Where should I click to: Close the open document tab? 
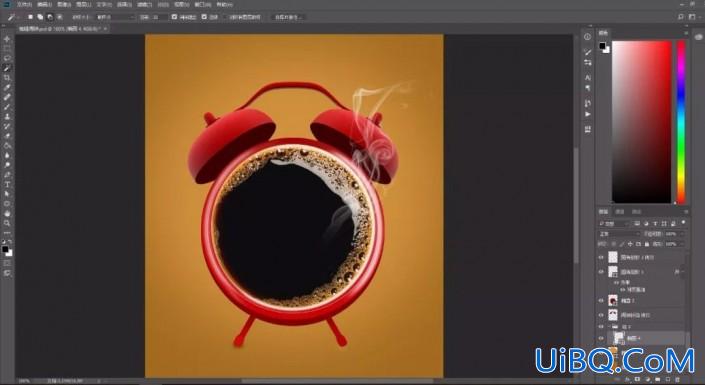[x=105, y=29]
